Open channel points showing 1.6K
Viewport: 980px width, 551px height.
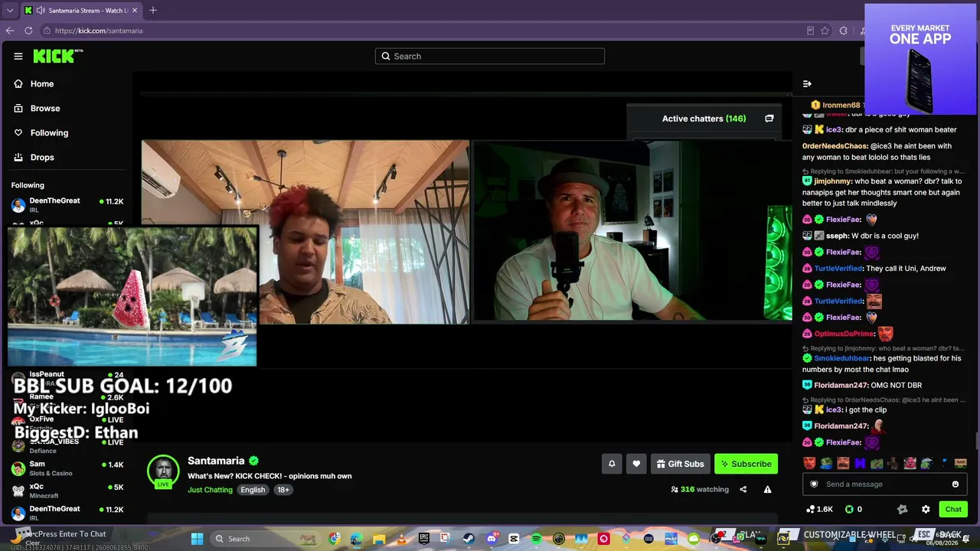click(819, 509)
